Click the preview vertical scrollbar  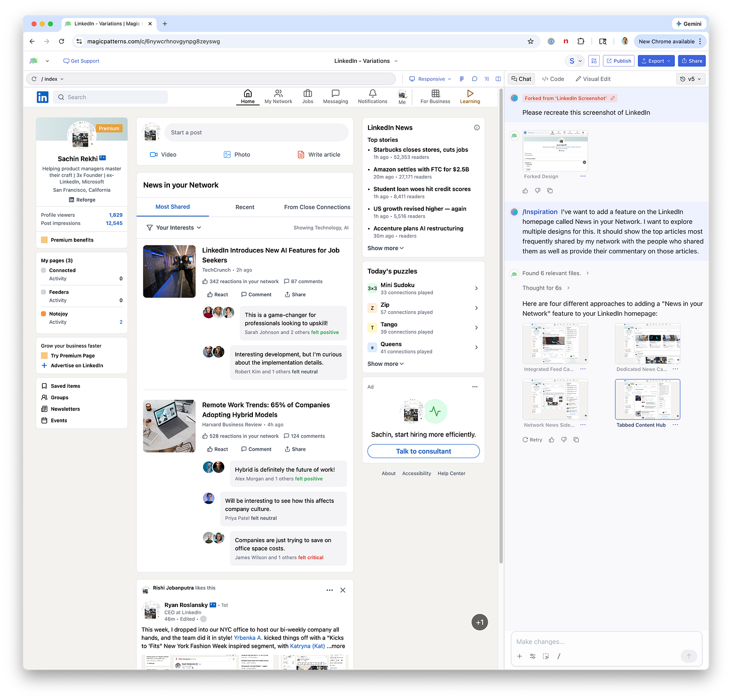[501, 327]
